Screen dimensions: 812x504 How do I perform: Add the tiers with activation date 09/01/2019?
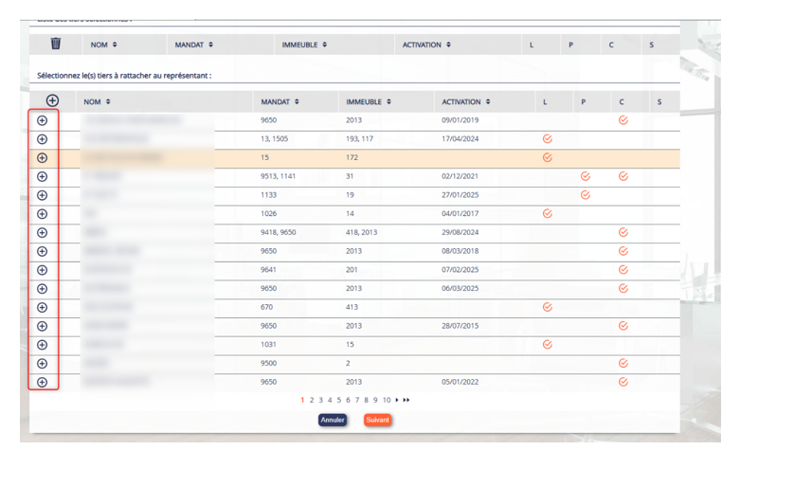[x=42, y=120]
